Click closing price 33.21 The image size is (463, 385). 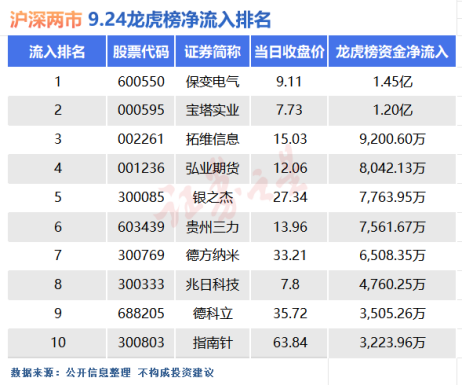[x=290, y=255]
